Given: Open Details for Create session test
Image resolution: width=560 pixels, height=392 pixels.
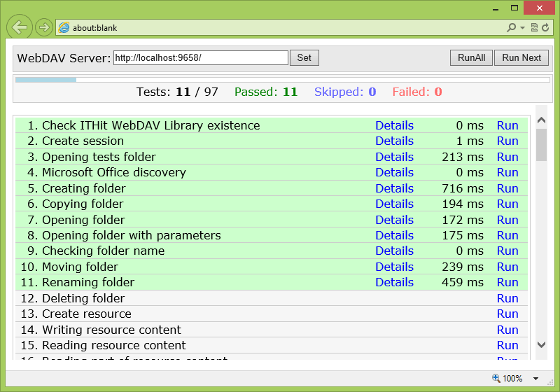Looking at the screenshot, I should (x=394, y=141).
